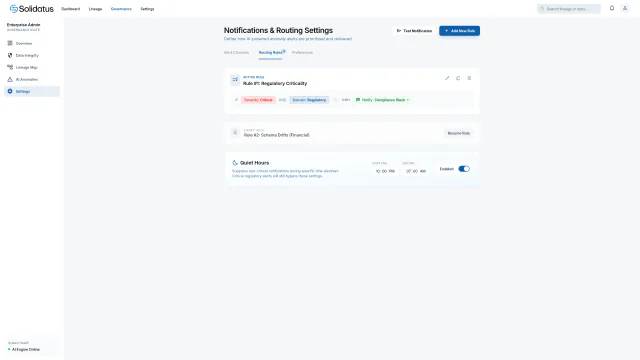Viewport: 640px width, 360px height.
Task: Click the AI Anomalies triangle icon
Action: [10, 79]
